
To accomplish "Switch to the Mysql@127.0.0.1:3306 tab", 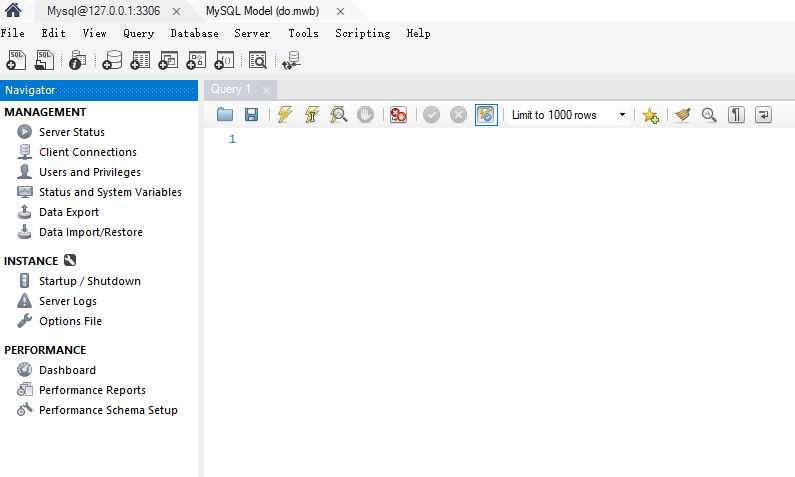I will (103, 11).
